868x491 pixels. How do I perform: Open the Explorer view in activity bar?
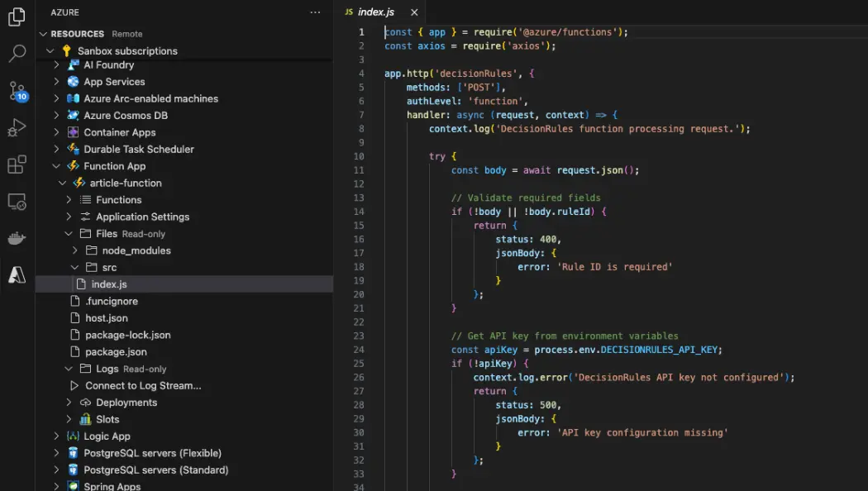pos(17,17)
